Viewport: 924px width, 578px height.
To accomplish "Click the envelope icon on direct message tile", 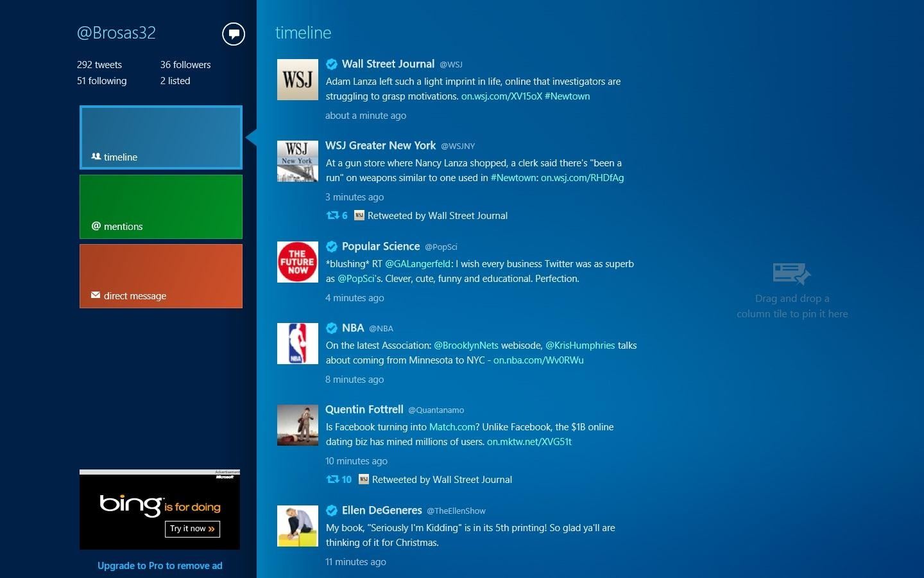I will (96, 295).
